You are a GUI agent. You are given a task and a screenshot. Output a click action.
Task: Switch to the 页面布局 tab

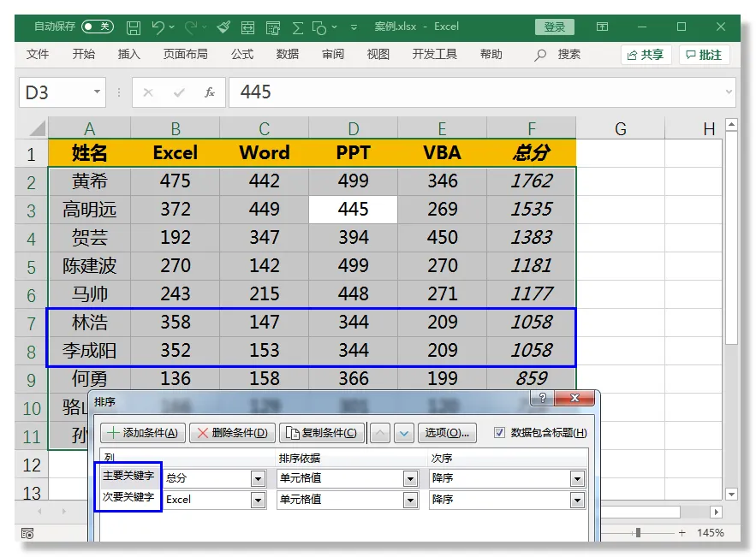click(x=186, y=54)
